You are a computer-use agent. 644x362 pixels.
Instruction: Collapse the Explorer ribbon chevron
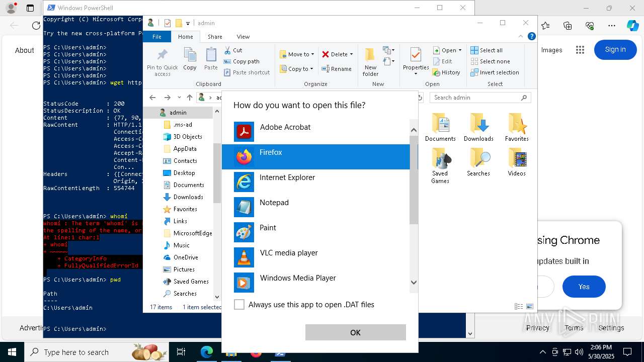tap(521, 37)
